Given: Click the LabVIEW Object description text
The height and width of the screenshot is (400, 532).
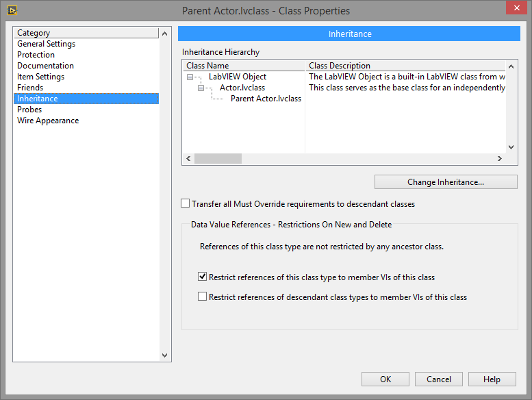Looking at the screenshot, I should (x=407, y=77).
